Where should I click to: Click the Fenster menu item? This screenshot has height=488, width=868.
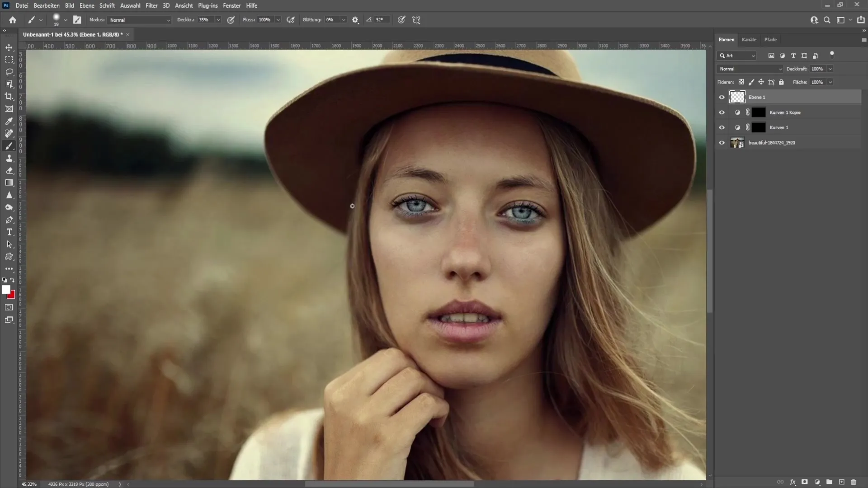click(x=231, y=5)
